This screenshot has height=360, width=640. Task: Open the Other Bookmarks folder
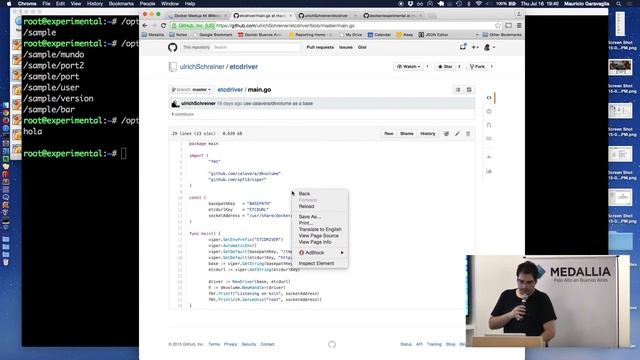[502, 35]
